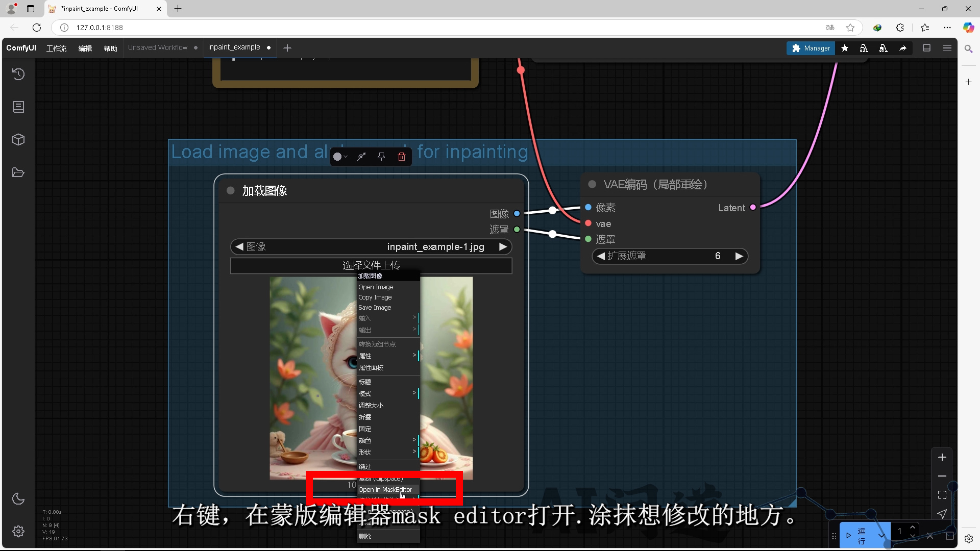Click the star favorites icon in toolbar
Screen dimensions: 980x551
point(845,48)
